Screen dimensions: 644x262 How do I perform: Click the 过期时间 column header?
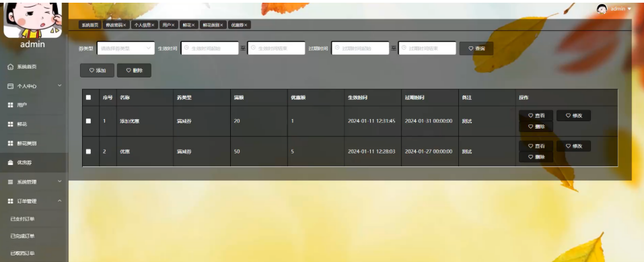[415, 98]
